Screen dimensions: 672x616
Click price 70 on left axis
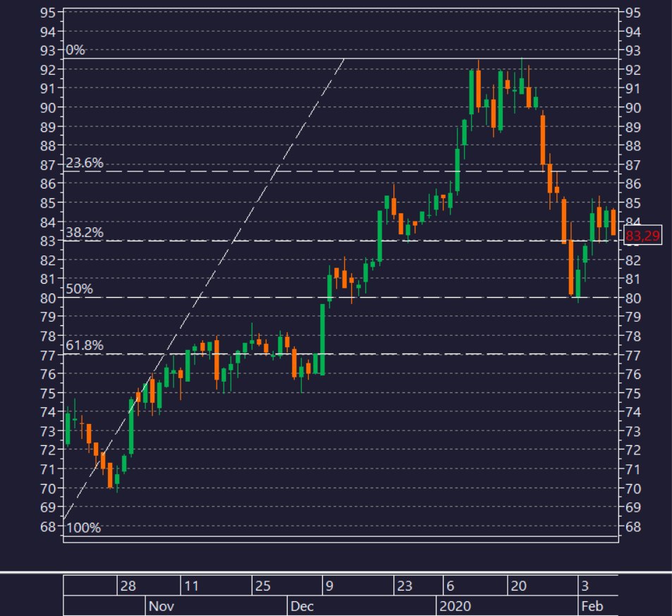(48, 488)
